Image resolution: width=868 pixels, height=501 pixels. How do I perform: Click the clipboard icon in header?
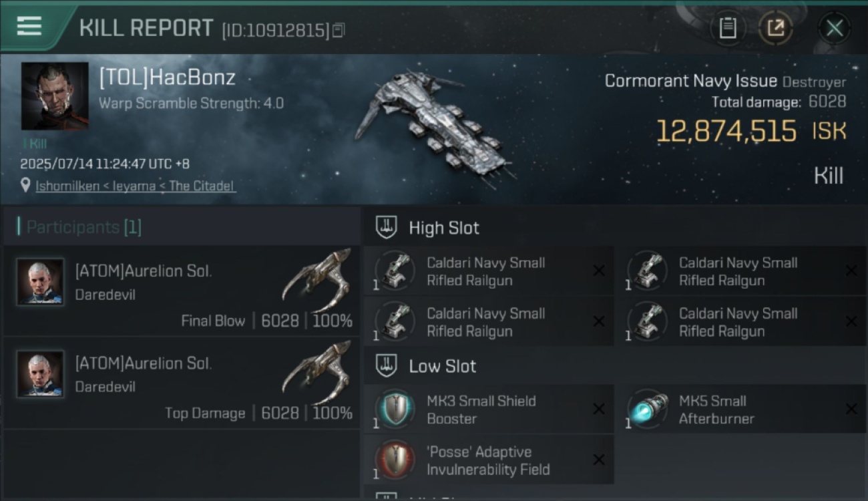[728, 28]
